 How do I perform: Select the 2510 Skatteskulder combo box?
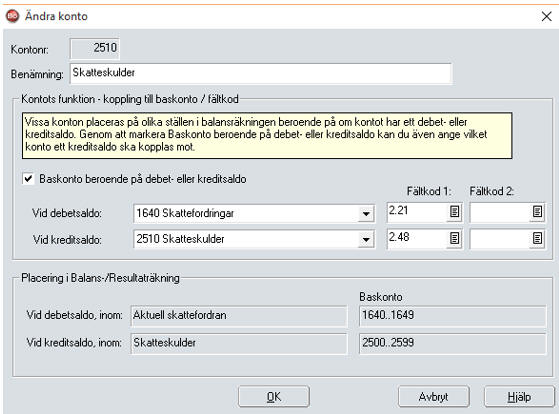pyautogui.click(x=254, y=239)
